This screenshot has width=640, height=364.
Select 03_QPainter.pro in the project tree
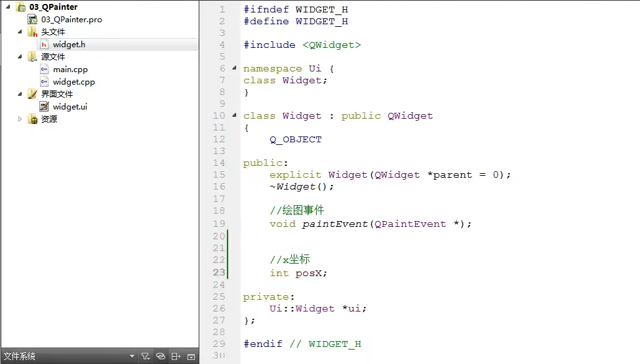coord(71,20)
